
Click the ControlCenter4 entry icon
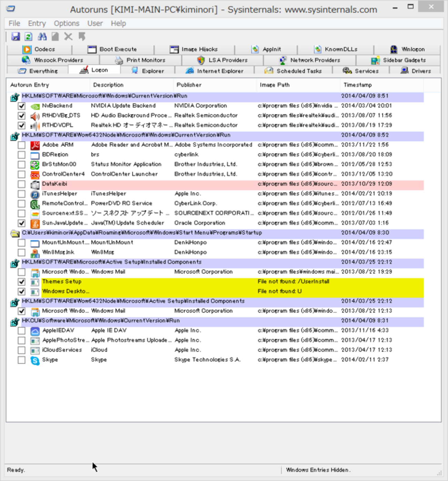pos(35,174)
